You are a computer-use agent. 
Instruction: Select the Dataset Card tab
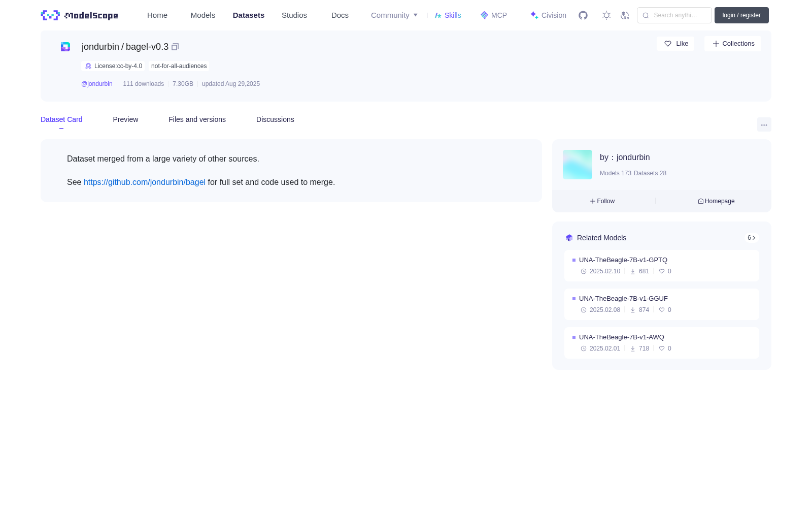pyautogui.click(x=61, y=119)
